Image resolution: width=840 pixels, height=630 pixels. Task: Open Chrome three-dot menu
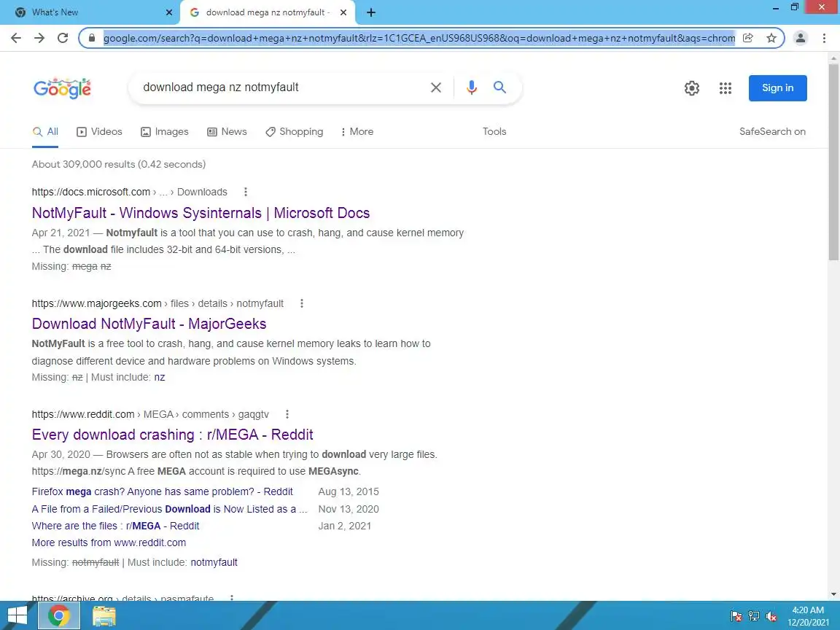click(824, 38)
